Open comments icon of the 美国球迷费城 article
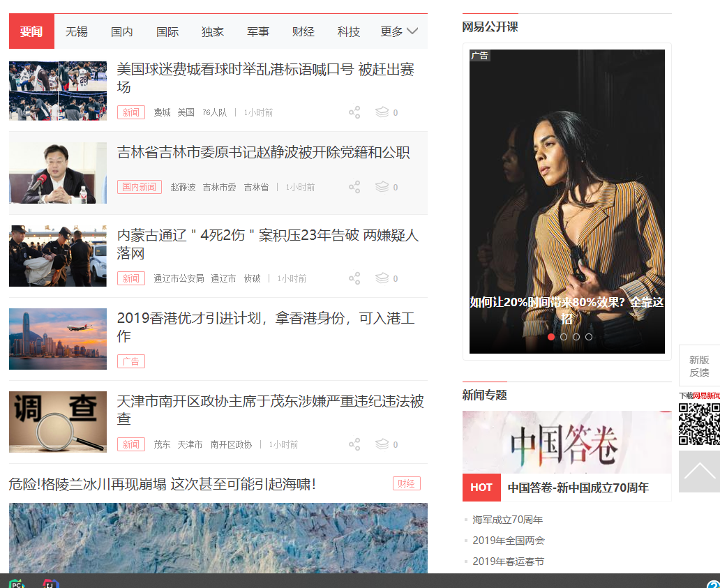Image resolution: width=720 pixels, height=588 pixels. 382,112
